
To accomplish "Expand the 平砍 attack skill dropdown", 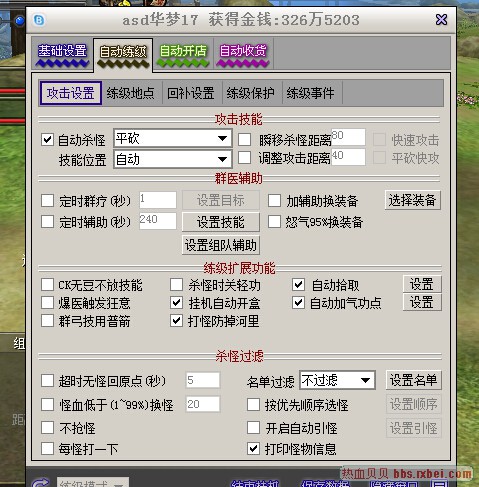I will coord(173,138).
